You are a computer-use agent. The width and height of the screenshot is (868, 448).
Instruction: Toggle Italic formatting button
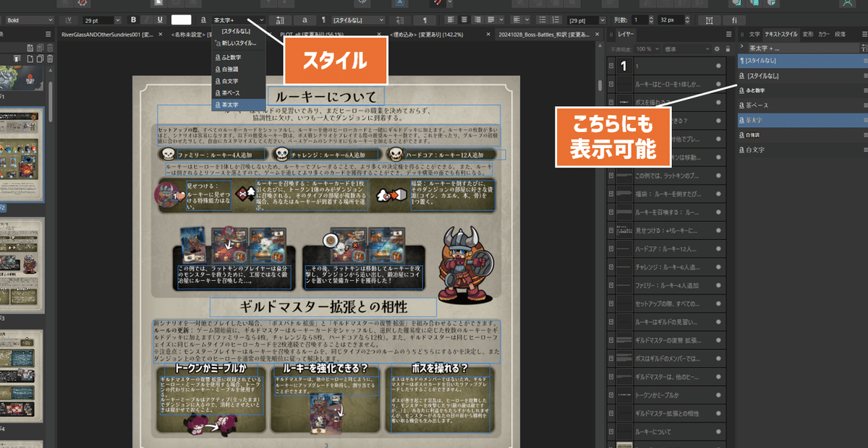tap(146, 20)
